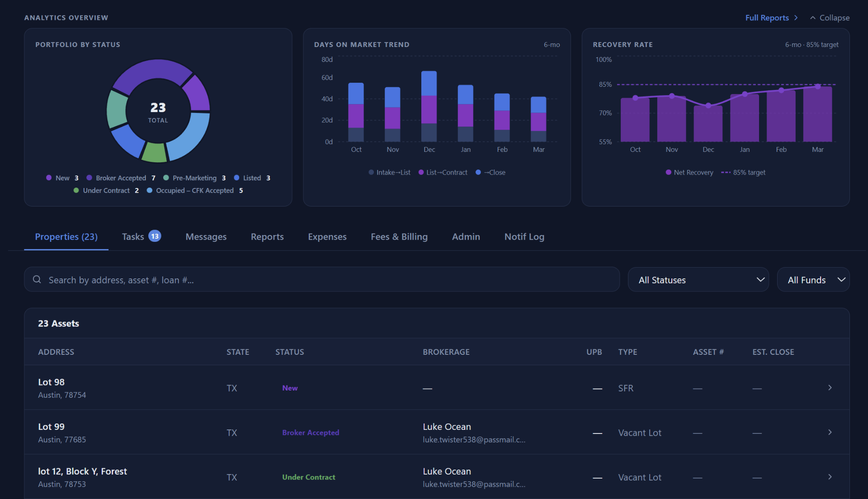Toggle 85% target legend line

(x=743, y=172)
